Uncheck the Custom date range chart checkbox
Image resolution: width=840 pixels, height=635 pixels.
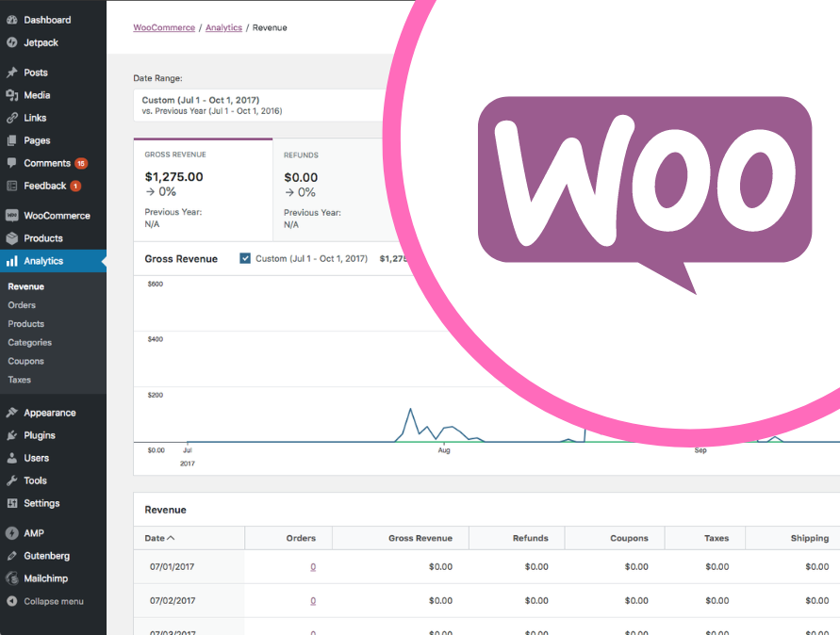245,258
